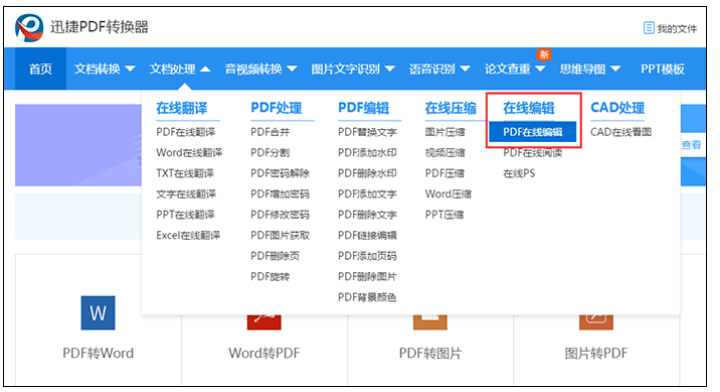Open the Word转PDF card label
The height and width of the screenshot is (392, 720).
tap(264, 353)
